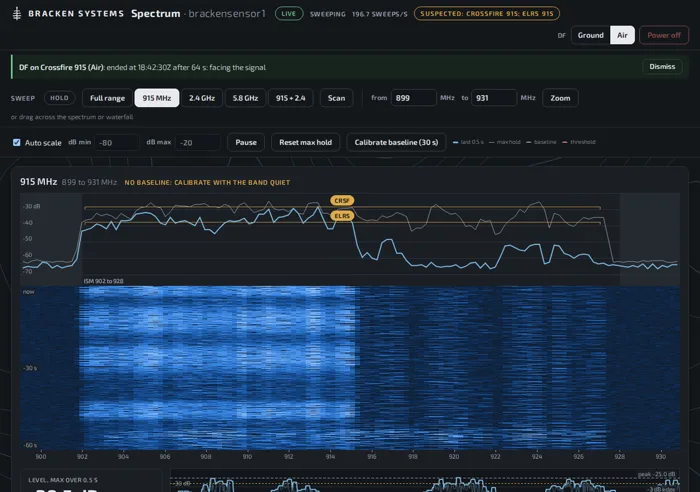Click the Level, max over 0.5 s label
Viewport: 700px width, 492px height.
pos(63,480)
